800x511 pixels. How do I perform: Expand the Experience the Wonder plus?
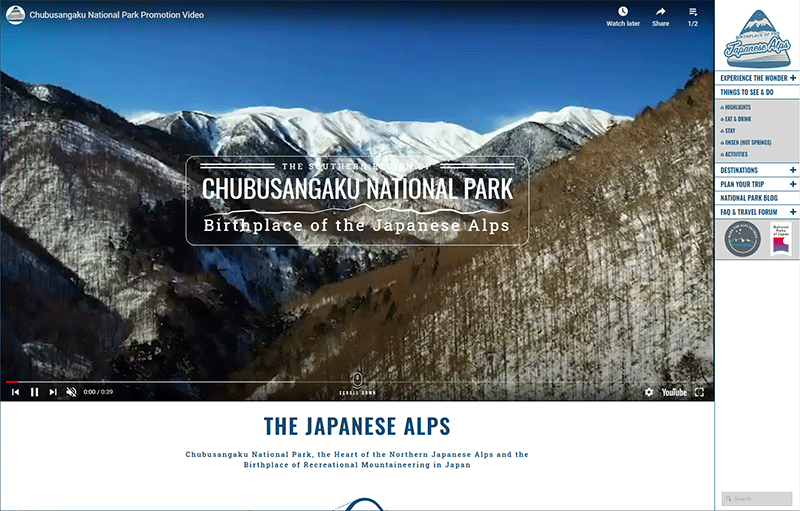(x=793, y=78)
